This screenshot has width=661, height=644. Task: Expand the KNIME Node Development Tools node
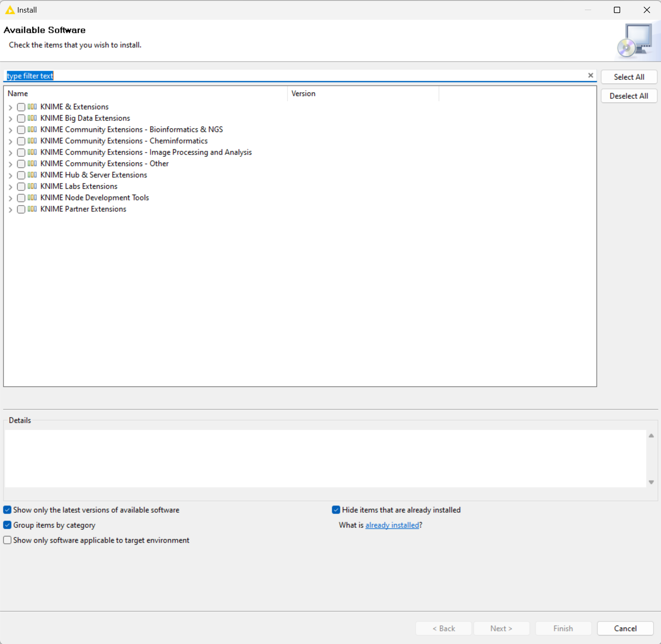coord(11,199)
